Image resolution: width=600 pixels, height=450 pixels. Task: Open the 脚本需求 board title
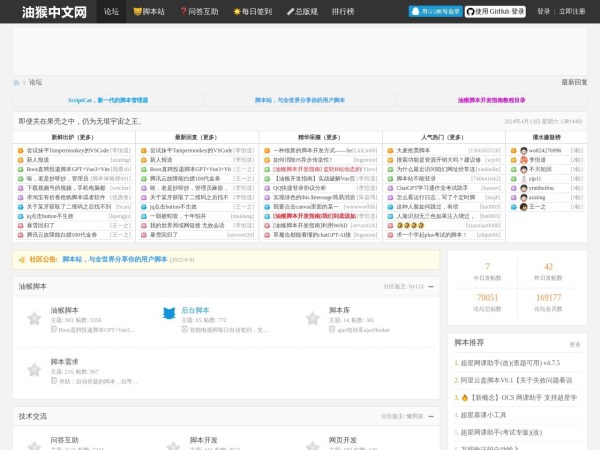[x=64, y=362]
